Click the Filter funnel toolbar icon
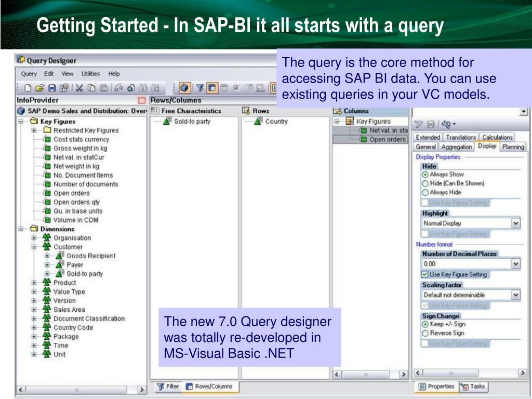This screenshot has height=399, width=532. coord(200,88)
